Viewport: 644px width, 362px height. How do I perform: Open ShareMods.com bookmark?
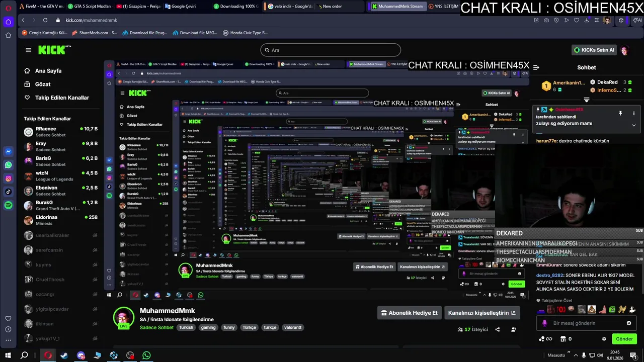pos(94,33)
